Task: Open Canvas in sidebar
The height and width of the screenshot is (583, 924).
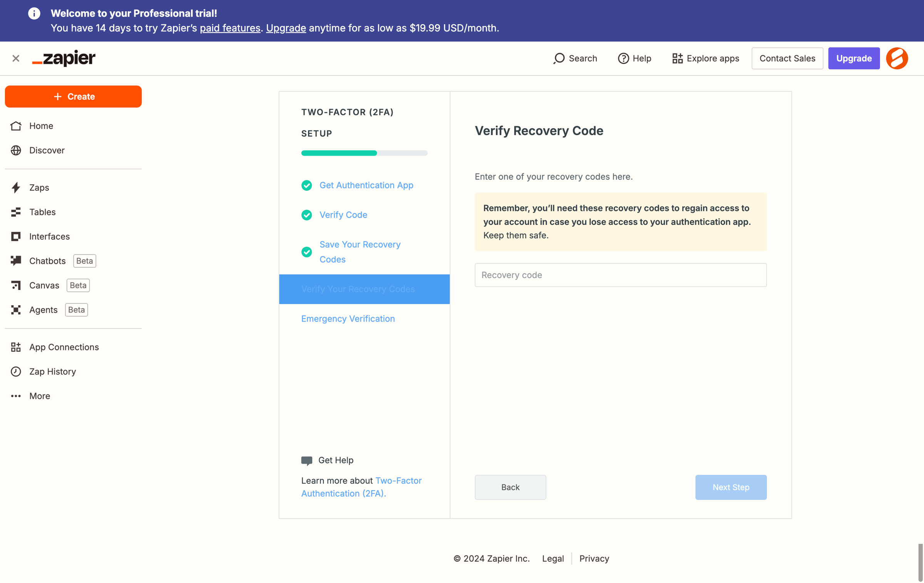Action: [x=73, y=285]
